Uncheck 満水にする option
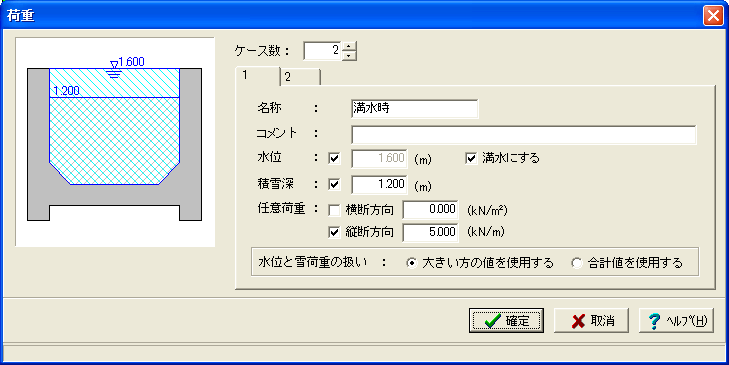Image resolution: width=729 pixels, height=365 pixels. 471,159
